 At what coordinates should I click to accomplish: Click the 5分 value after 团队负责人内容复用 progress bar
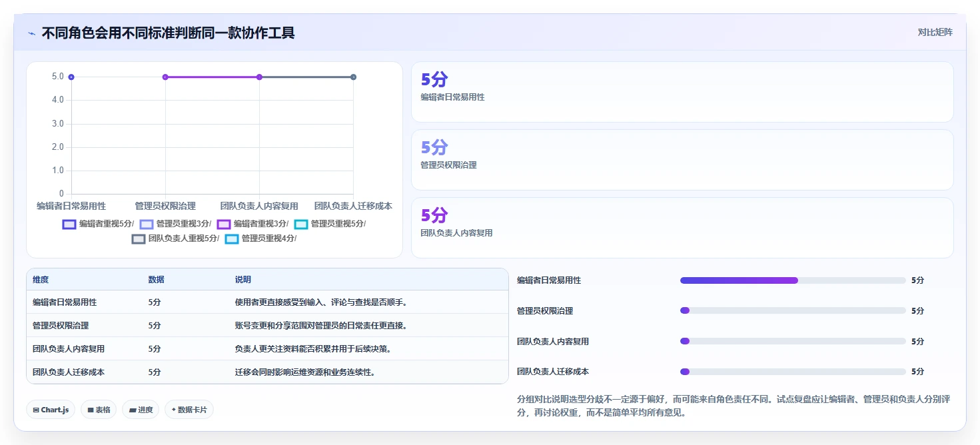point(918,341)
